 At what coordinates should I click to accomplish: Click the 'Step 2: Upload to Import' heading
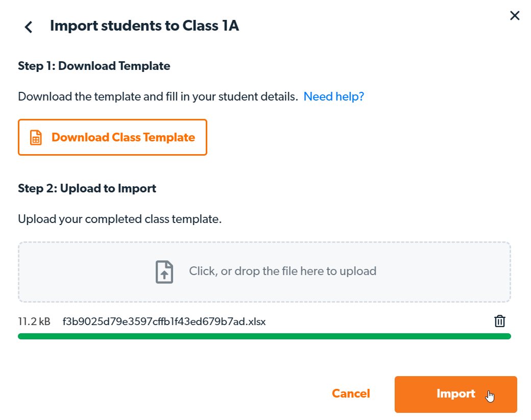pos(87,188)
